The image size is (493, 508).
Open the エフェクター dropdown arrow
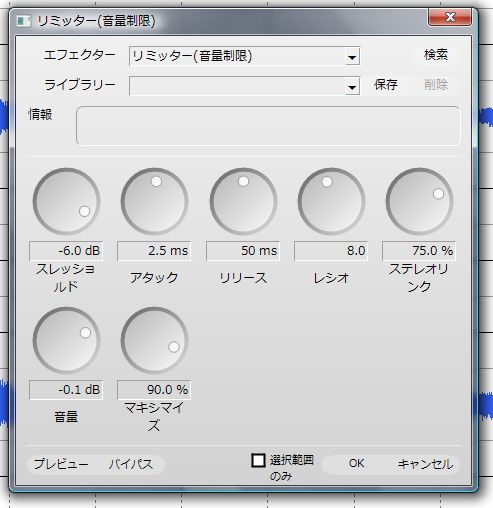click(x=352, y=57)
